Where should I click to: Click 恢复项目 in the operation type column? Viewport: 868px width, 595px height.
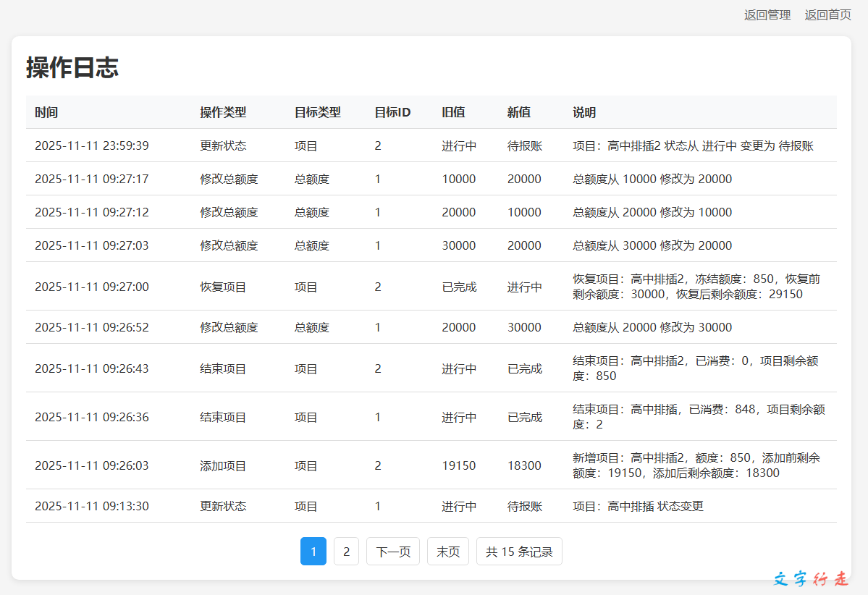click(x=223, y=287)
